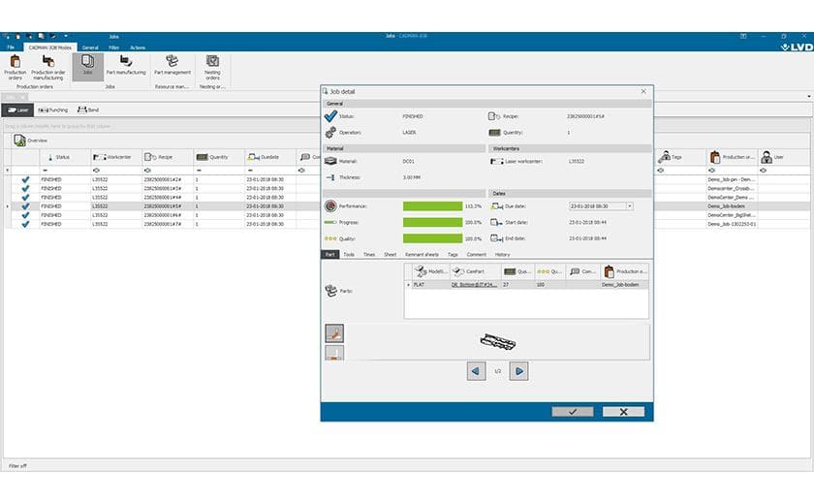
Task: Open Part manufacturing module
Action: pos(126,65)
